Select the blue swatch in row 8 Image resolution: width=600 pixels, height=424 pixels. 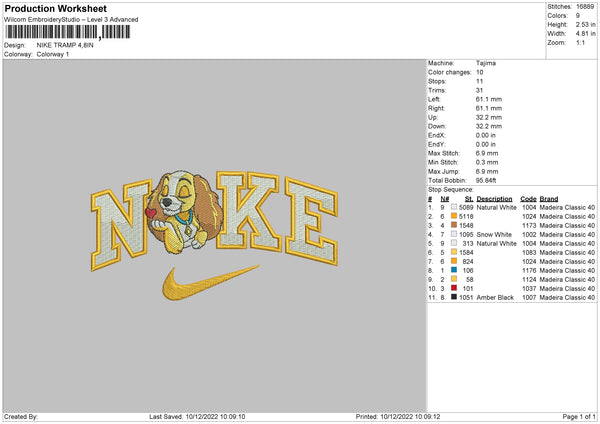[454, 270]
